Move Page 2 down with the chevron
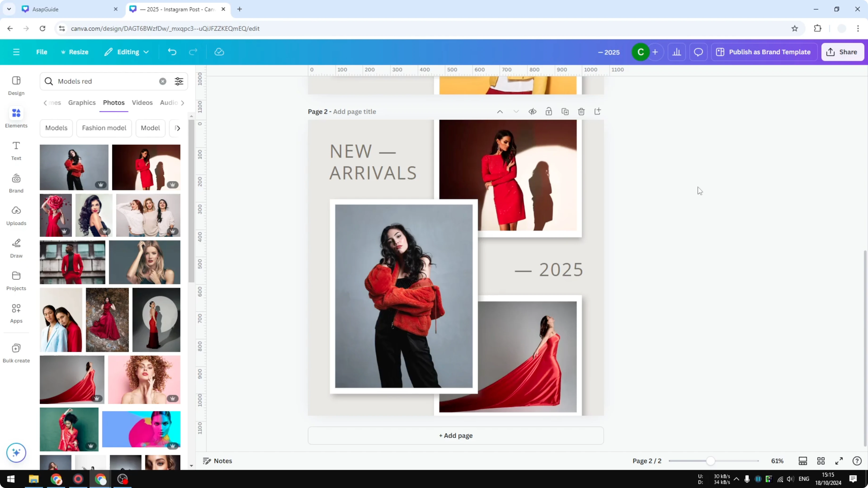The width and height of the screenshot is (868, 488). [x=516, y=111]
